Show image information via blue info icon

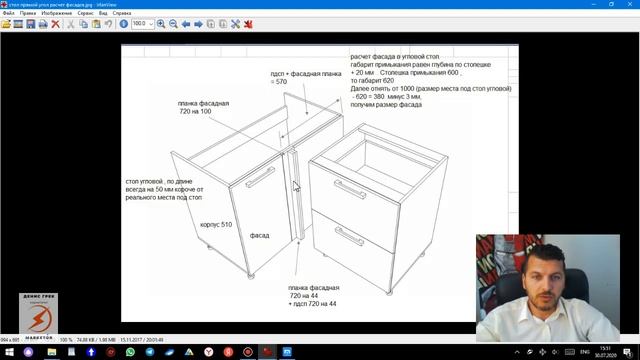124,24
